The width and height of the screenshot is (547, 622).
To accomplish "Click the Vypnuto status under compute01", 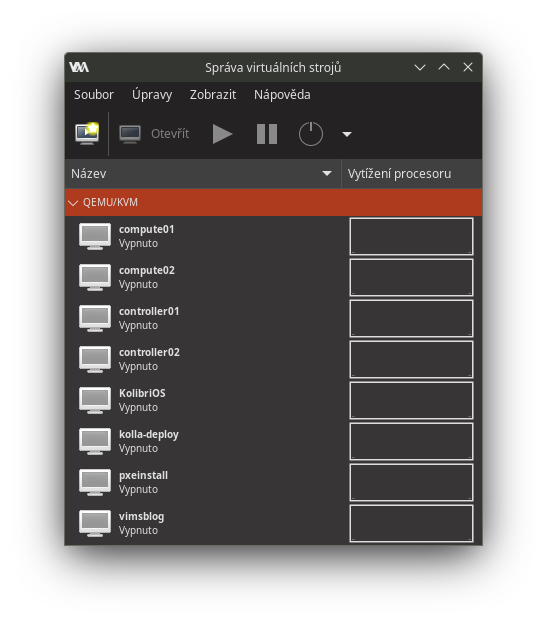I will [x=138, y=244].
